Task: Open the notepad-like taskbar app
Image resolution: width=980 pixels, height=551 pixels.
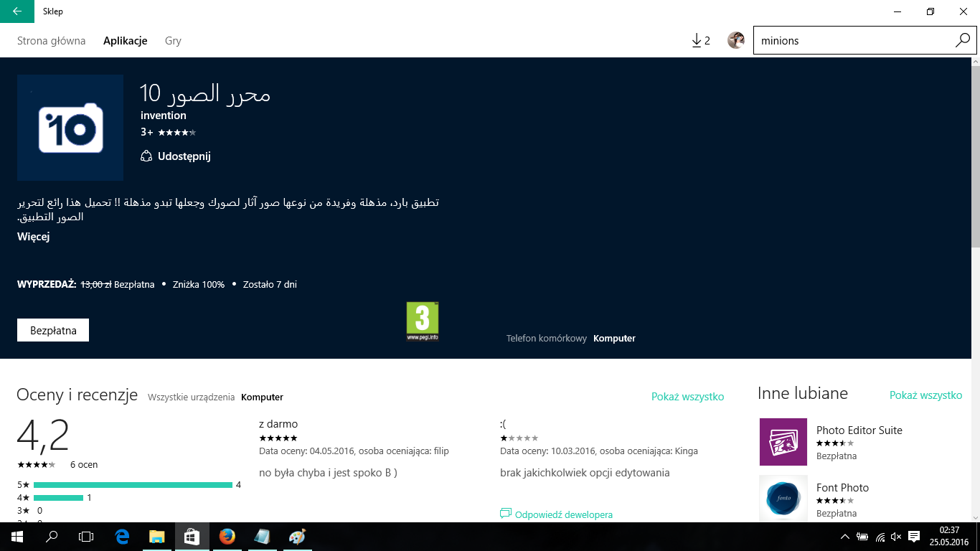Action: click(x=261, y=537)
